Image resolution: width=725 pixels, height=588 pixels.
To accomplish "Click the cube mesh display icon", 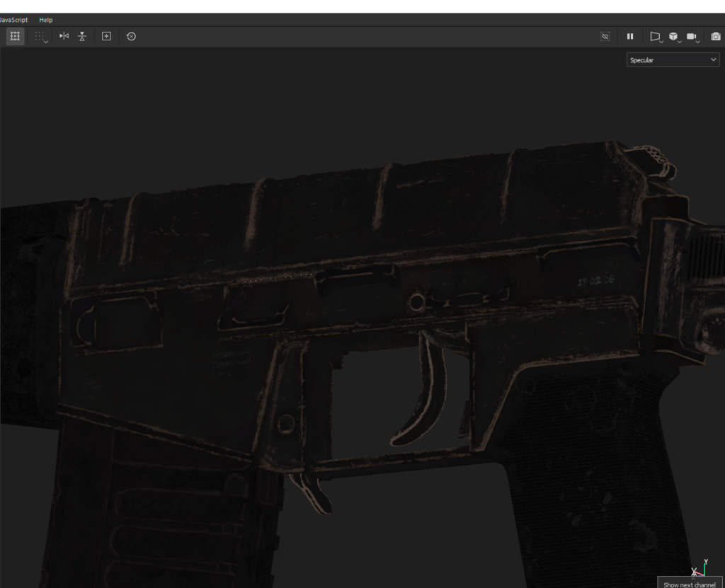I will click(x=673, y=35).
